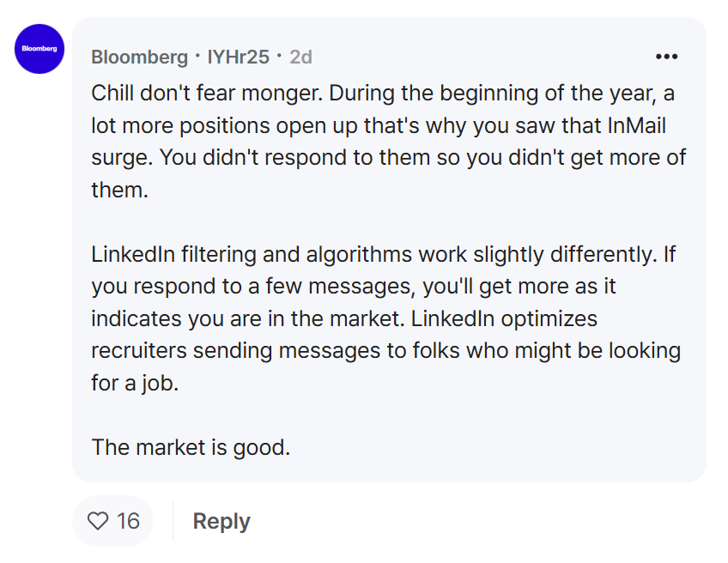Click the Reply button below comment
Viewport: 728px width, 563px height.
coord(221,521)
